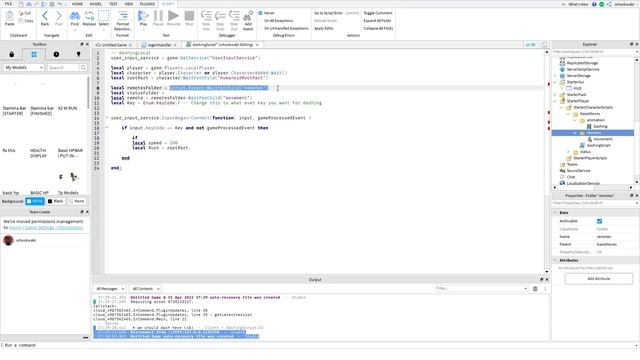Collapse the StarterCharacterScripts tree node
Screen dimensions: 640x360
pos(562,107)
